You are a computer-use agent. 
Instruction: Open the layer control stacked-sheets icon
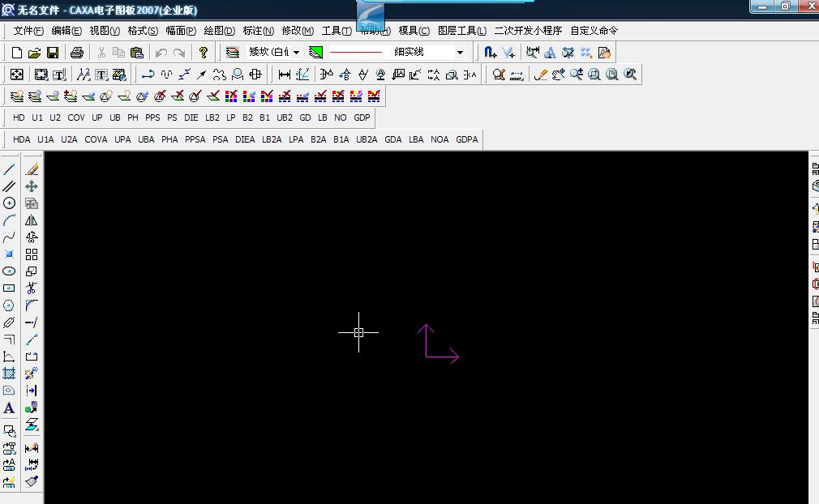[233, 52]
